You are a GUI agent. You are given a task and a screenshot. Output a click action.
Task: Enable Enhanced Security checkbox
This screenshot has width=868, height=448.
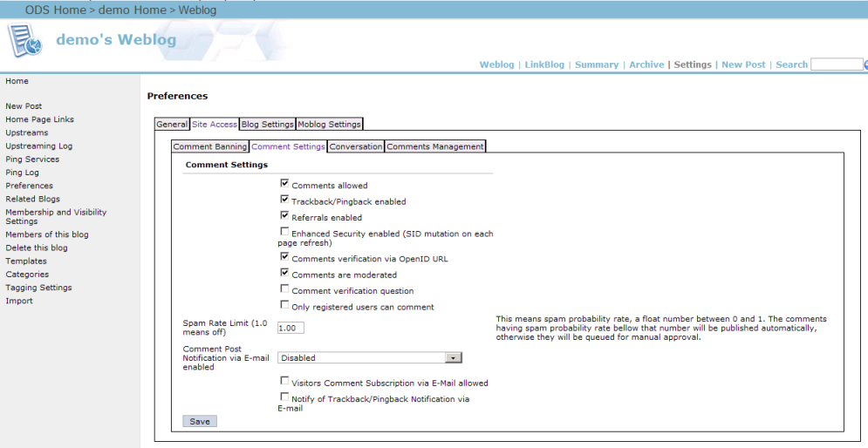tap(284, 233)
